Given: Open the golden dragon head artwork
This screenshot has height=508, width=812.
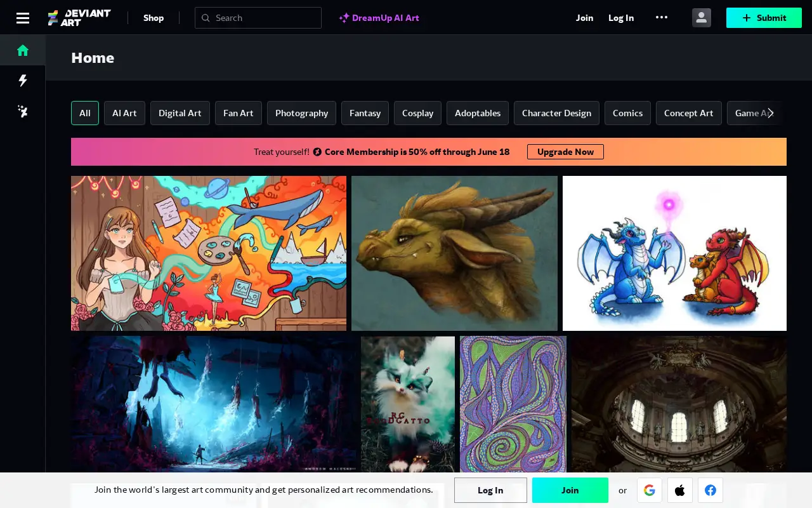Looking at the screenshot, I should (454, 253).
